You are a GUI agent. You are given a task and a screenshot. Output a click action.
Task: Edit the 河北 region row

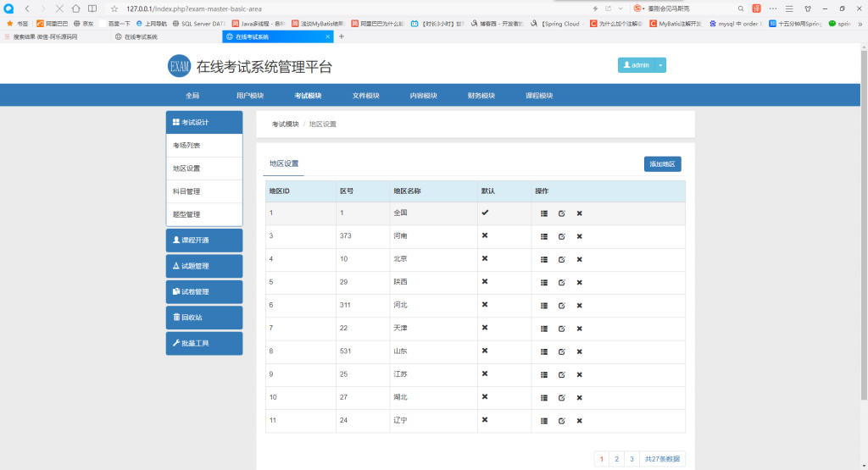(x=562, y=306)
